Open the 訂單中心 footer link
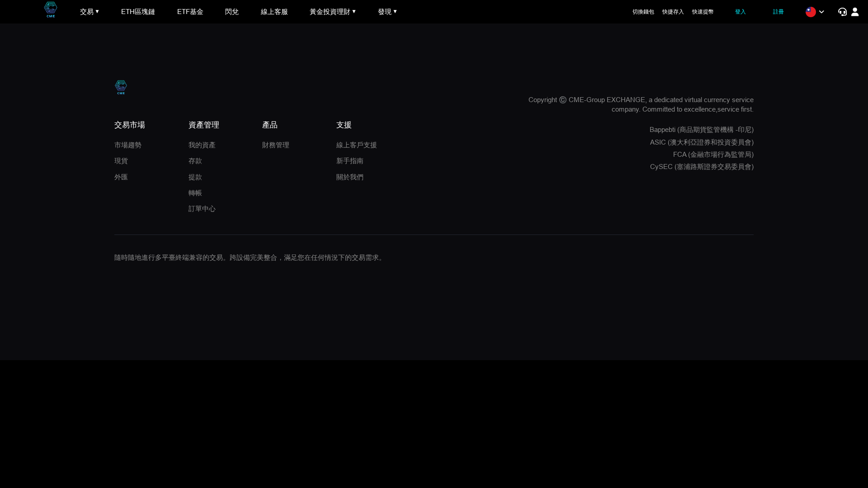Screen dimensions: 868x488 click(x=202, y=209)
